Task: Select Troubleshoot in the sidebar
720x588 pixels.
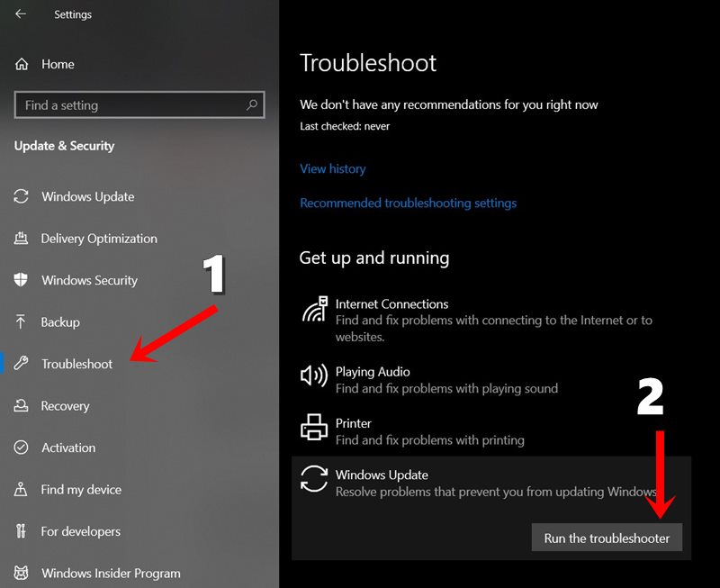Action: coord(76,364)
